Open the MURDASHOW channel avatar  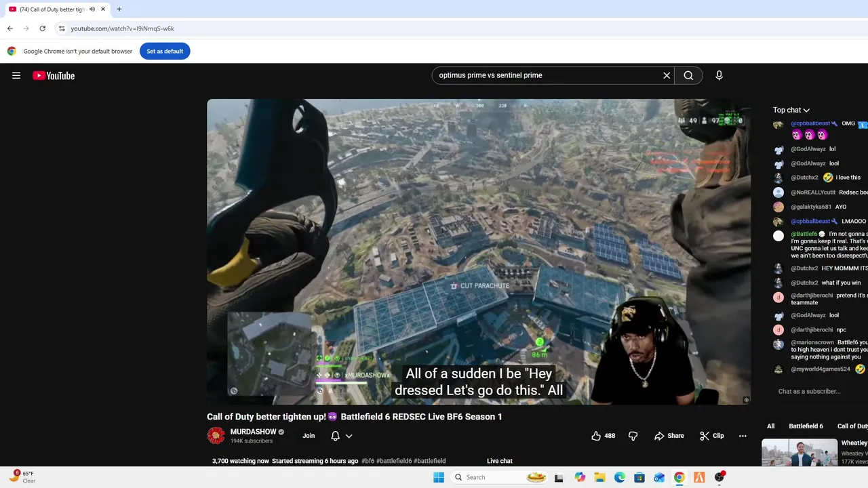(x=216, y=436)
